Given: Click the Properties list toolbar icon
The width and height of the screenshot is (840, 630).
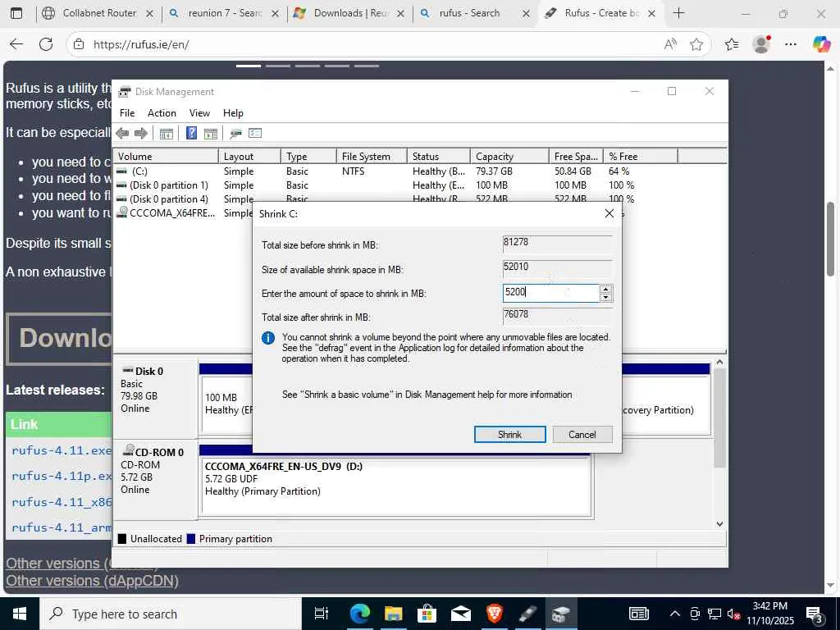Looking at the screenshot, I should pyautogui.click(x=255, y=134).
